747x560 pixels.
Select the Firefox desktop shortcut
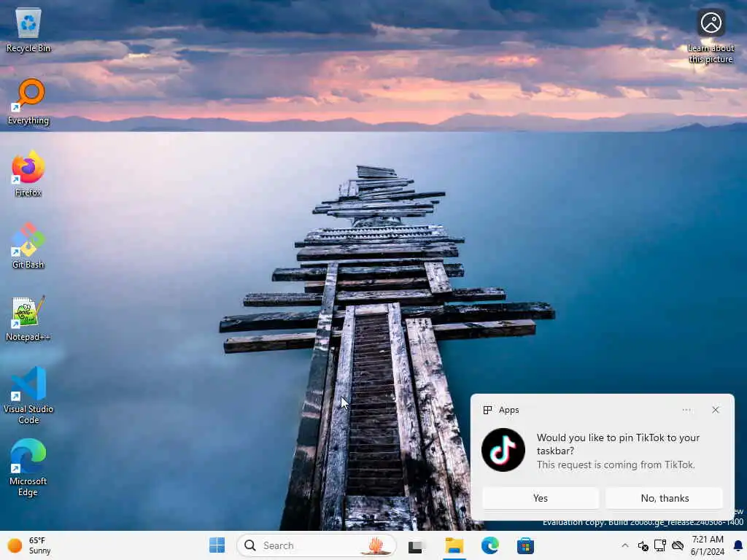click(x=28, y=174)
